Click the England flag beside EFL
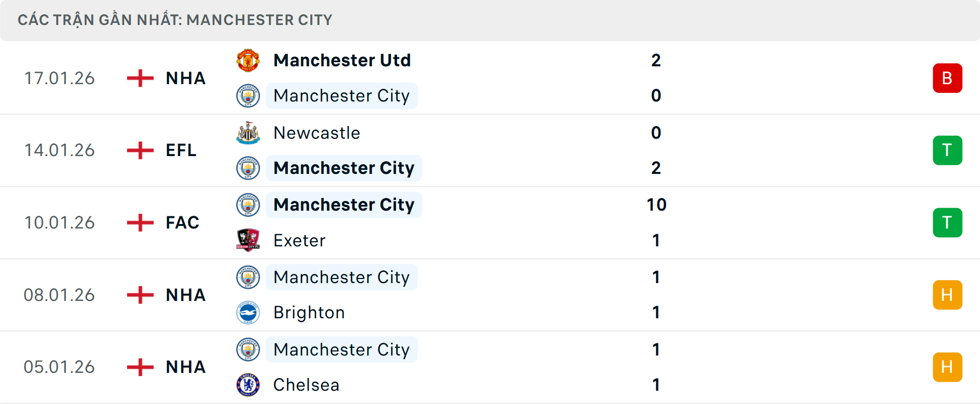The width and height of the screenshot is (980, 404). coord(139,150)
